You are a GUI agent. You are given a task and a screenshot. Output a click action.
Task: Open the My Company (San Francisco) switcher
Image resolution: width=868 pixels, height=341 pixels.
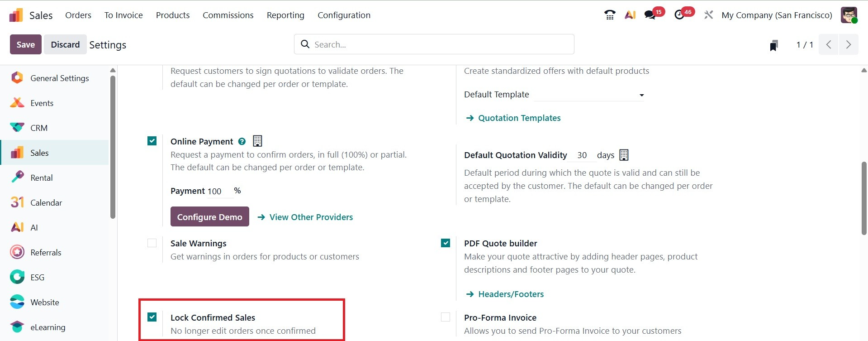(777, 15)
